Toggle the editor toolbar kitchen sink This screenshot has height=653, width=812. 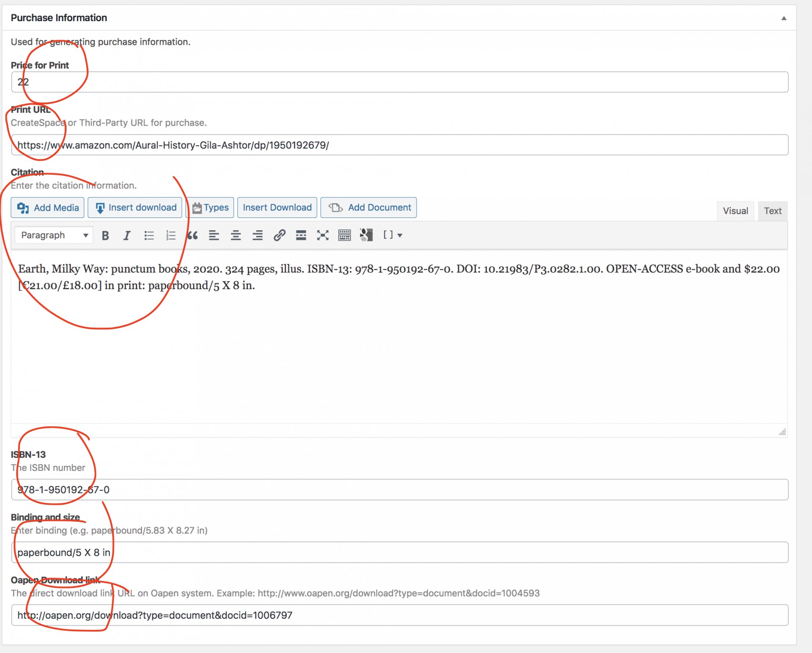pyautogui.click(x=345, y=235)
